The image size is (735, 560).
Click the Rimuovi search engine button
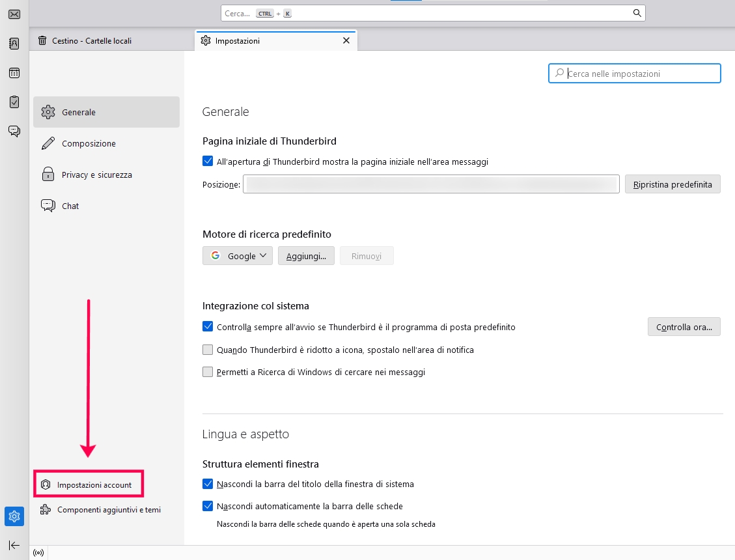[x=367, y=256]
